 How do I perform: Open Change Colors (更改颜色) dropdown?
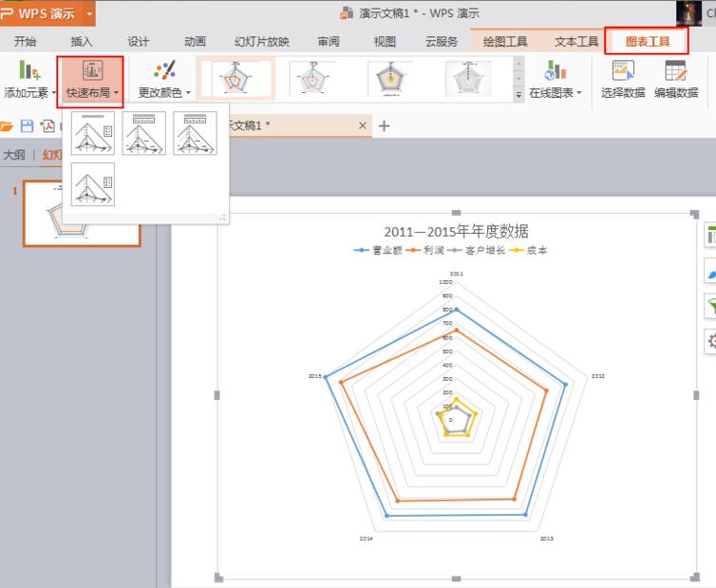pyautogui.click(x=164, y=81)
